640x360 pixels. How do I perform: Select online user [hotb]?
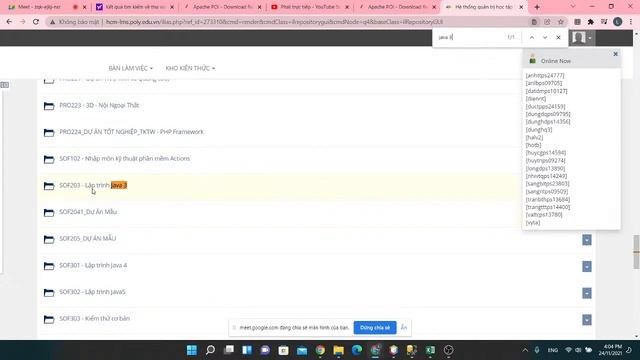click(533, 145)
